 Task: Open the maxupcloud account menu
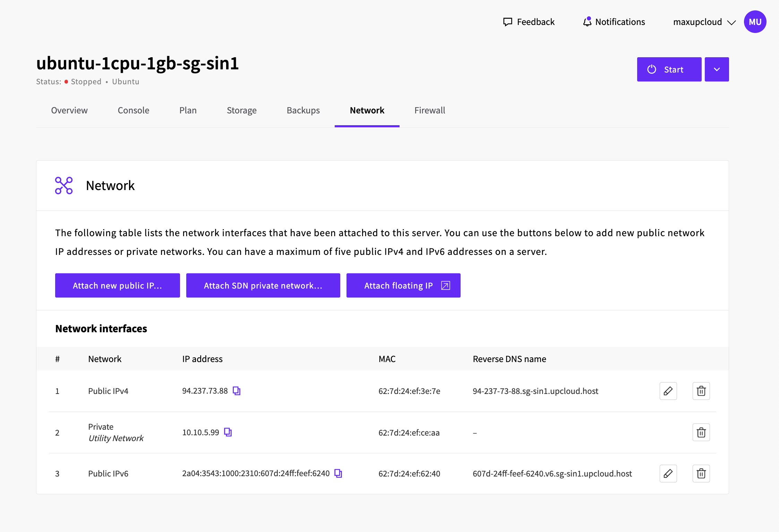(x=704, y=22)
